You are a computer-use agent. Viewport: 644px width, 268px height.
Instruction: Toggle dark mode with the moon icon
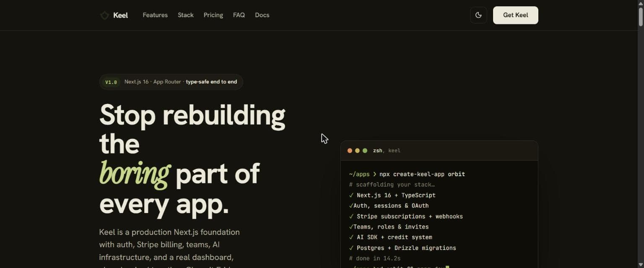[x=478, y=15]
